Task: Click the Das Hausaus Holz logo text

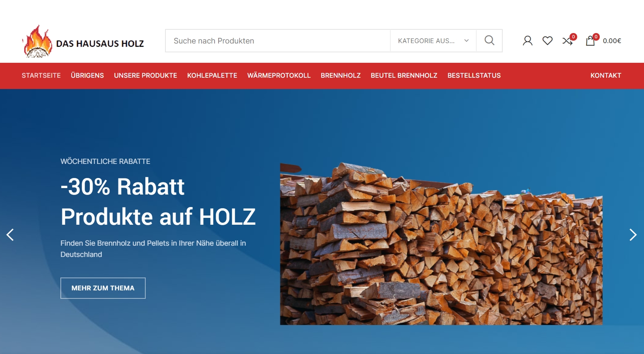Action: pyautogui.click(x=100, y=43)
